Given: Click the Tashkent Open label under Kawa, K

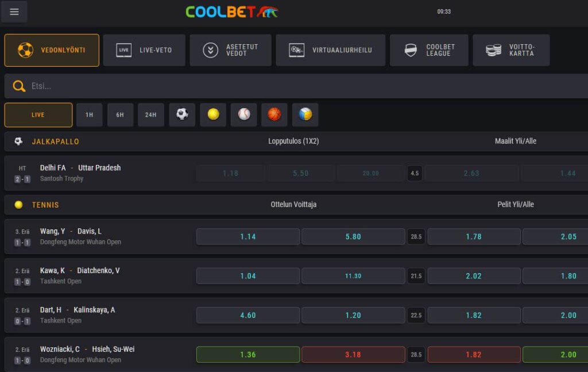Looking at the screenshot, I should 61,281.
